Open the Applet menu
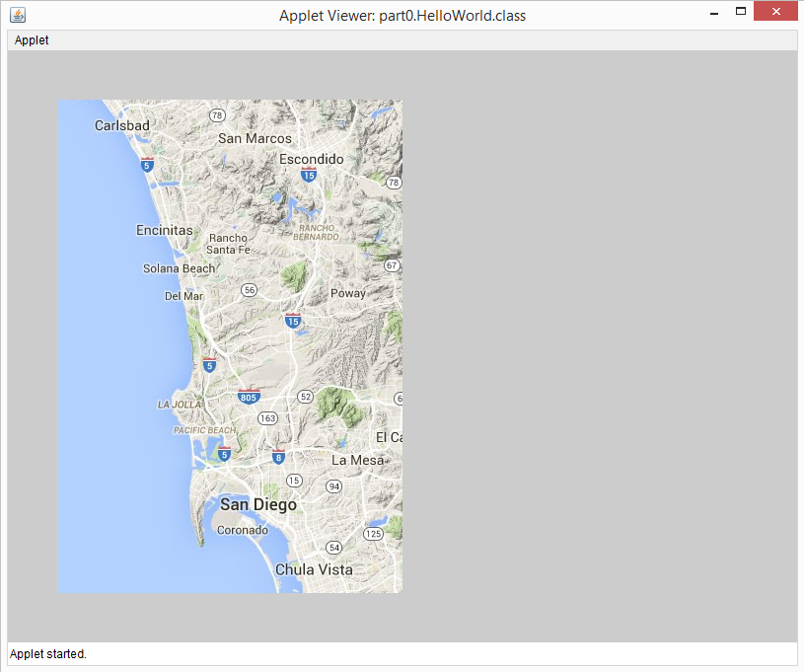 click(x=32, y=40)
